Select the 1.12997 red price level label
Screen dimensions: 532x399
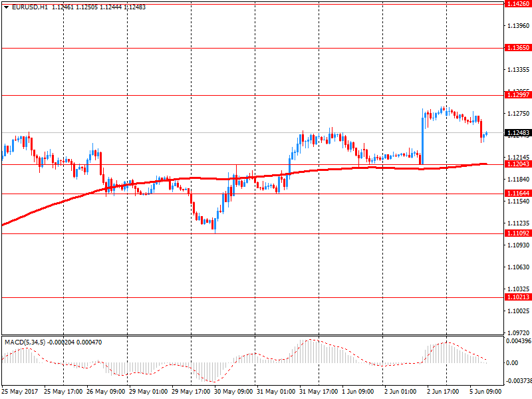tap(518, 95)
